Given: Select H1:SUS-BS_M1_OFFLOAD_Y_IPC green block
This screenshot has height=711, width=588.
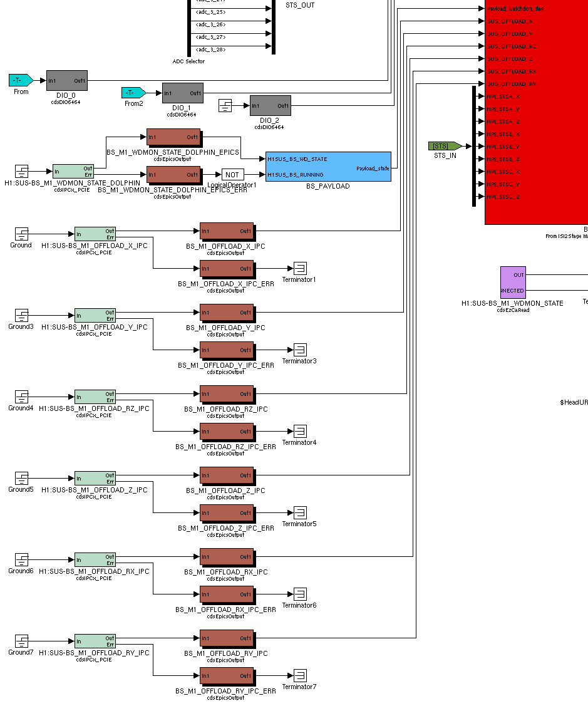Looking at the screenshot, I should 95,316.
